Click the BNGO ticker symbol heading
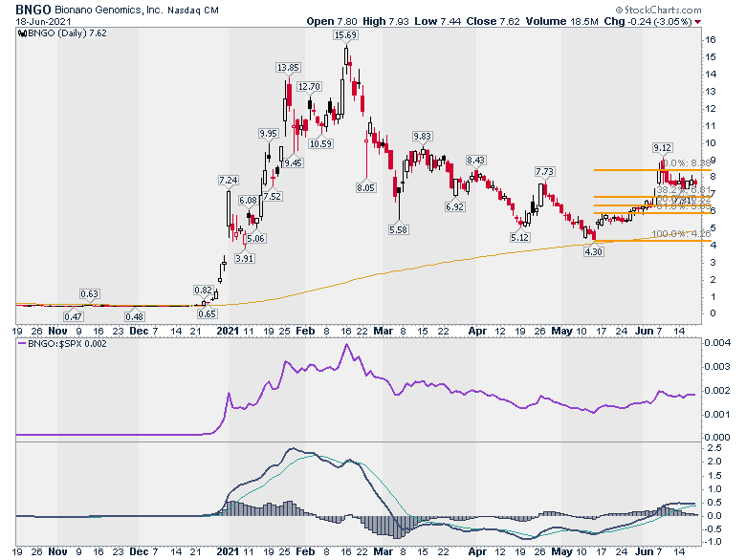 point(33,9)
